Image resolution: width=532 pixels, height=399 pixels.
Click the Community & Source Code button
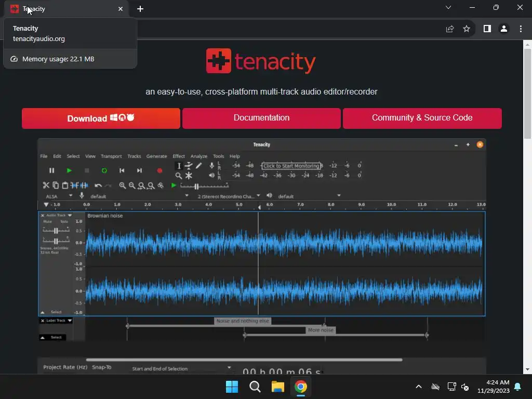pos(422,118)
